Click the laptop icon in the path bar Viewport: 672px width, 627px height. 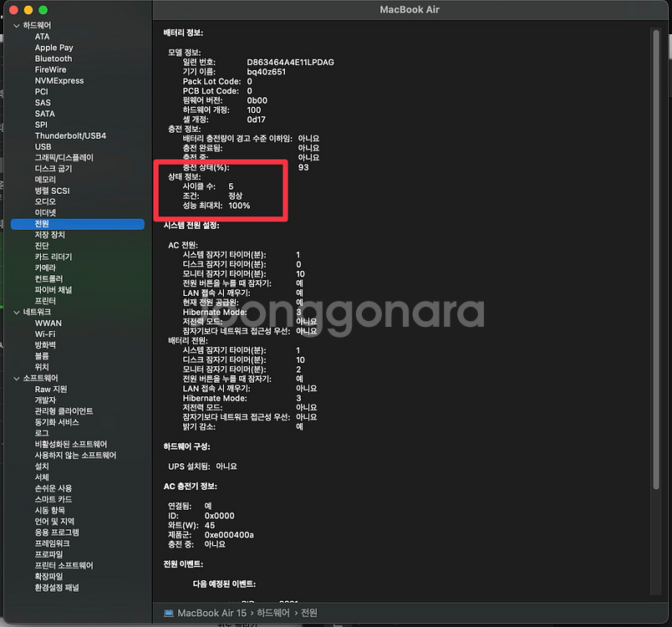tap(168, 613)
